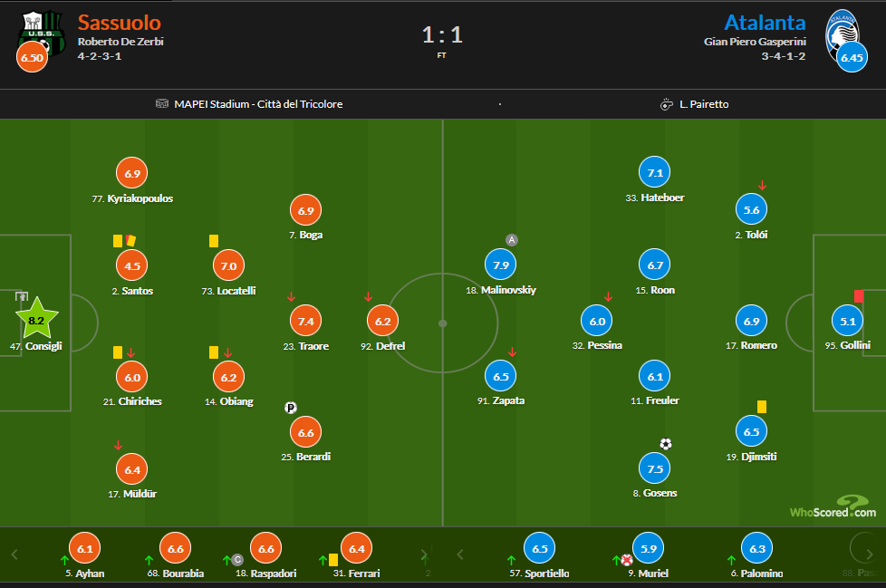
Task: Click the red card icon beside Gollini
Action: pos(858,296)
